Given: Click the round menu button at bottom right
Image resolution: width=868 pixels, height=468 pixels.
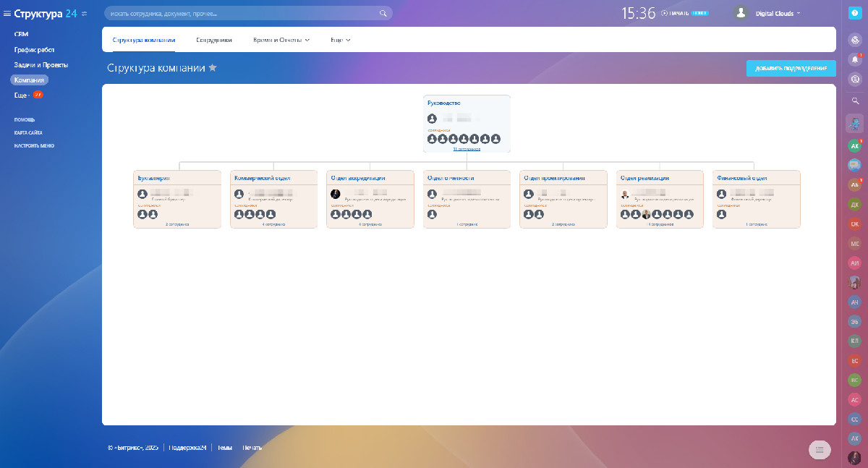Looking at the screenshot, I should click(x=819, y=450).
